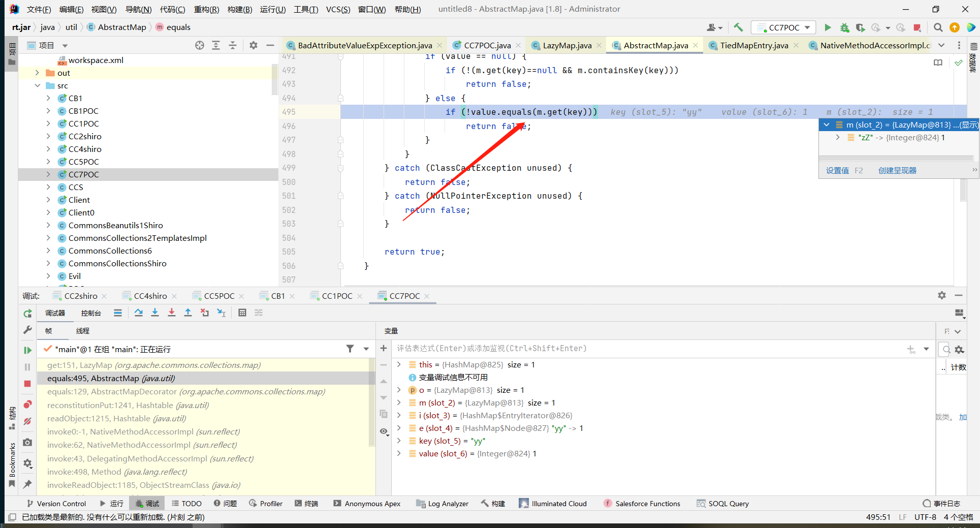980x528 pixels.
Task: Expand variable this HashMap@825
Action: 399,364
